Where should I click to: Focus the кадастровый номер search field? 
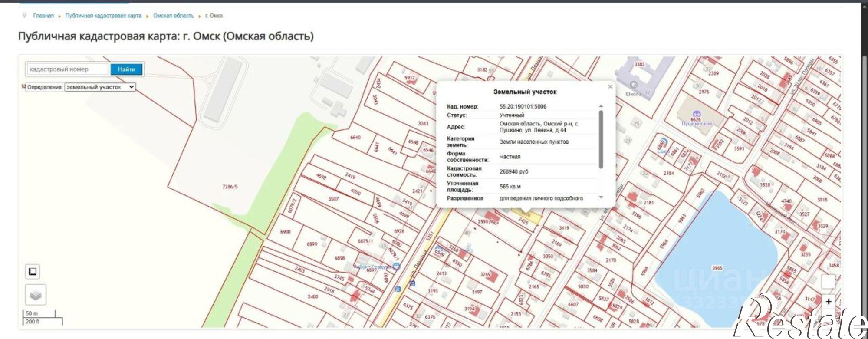(x=68, y=69)
